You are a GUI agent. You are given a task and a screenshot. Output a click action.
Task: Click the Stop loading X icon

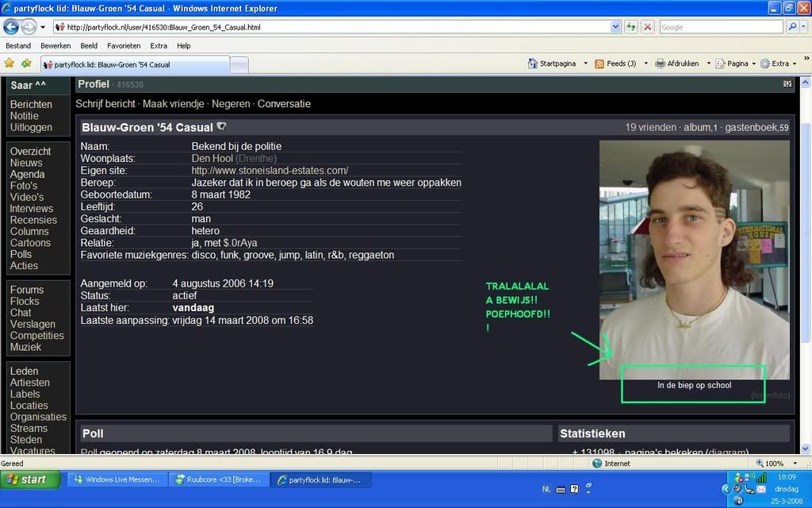click(x=647, y=27)
